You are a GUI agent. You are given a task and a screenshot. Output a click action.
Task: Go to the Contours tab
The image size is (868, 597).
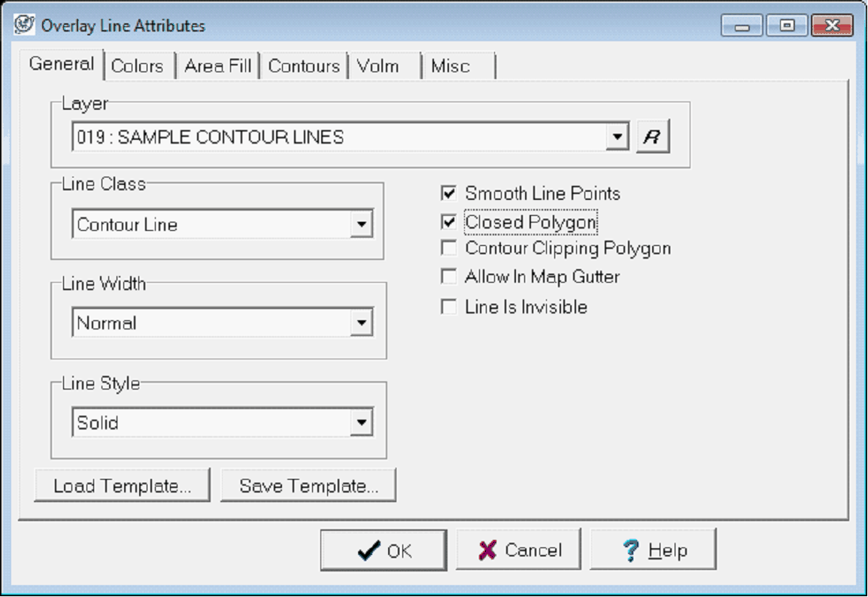304,66
